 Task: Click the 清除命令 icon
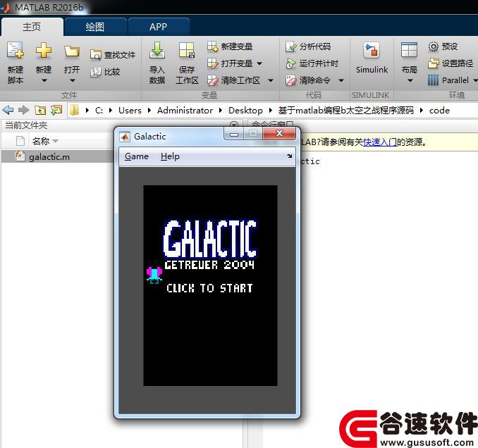pyautogui.click(x=291, y=80)
